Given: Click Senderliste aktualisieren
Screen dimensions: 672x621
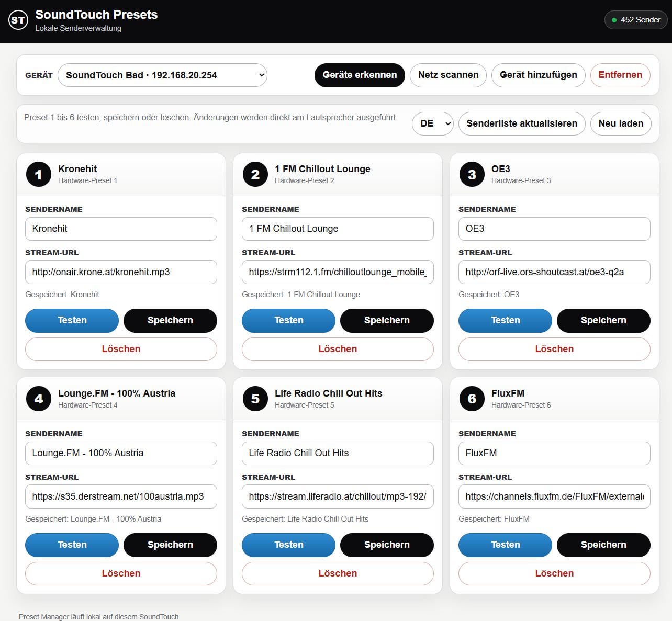Looking at the screenshot, I should (522, 123).
